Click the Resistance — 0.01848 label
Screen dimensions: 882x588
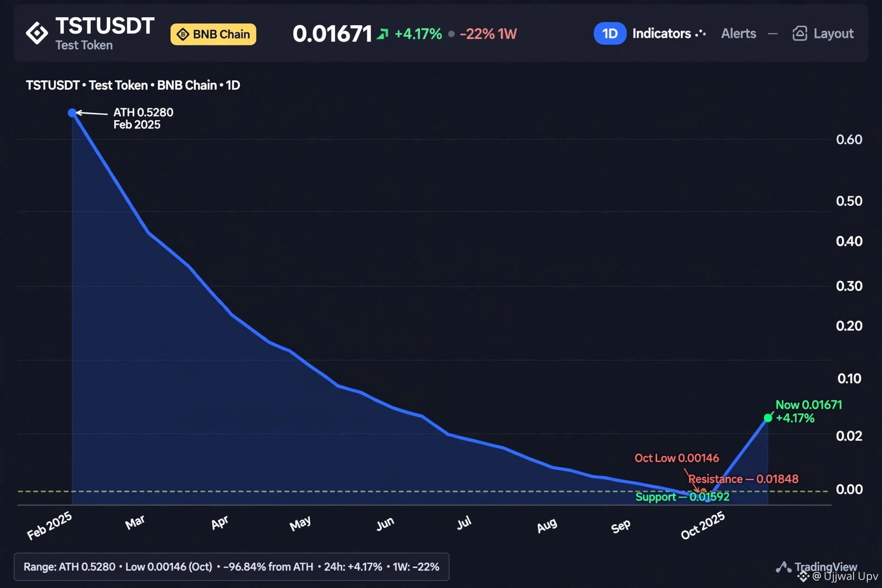click(x=743, y=479)
